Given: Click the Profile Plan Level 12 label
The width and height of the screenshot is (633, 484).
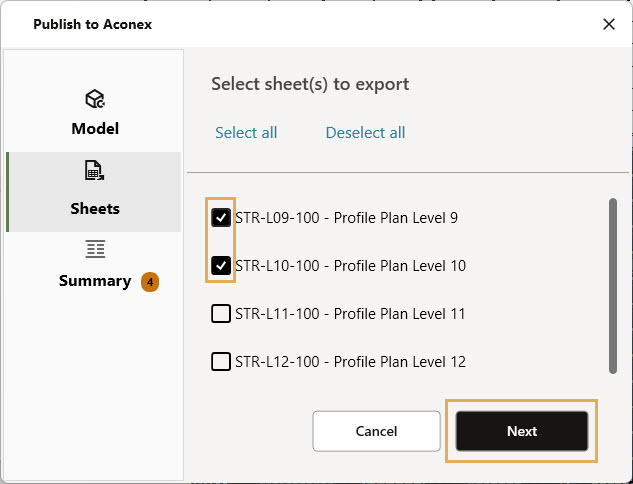Looking at the screenshot, I should [350, 362].
